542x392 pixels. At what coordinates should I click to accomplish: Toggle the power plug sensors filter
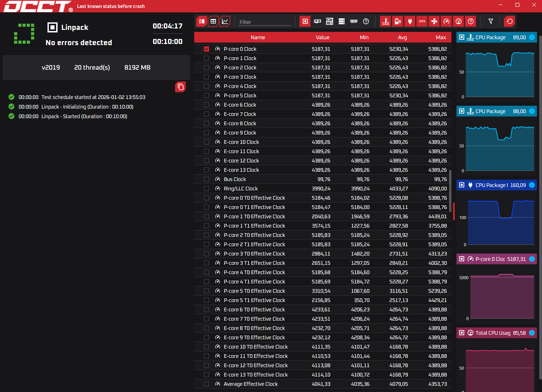tap(410, 21)
